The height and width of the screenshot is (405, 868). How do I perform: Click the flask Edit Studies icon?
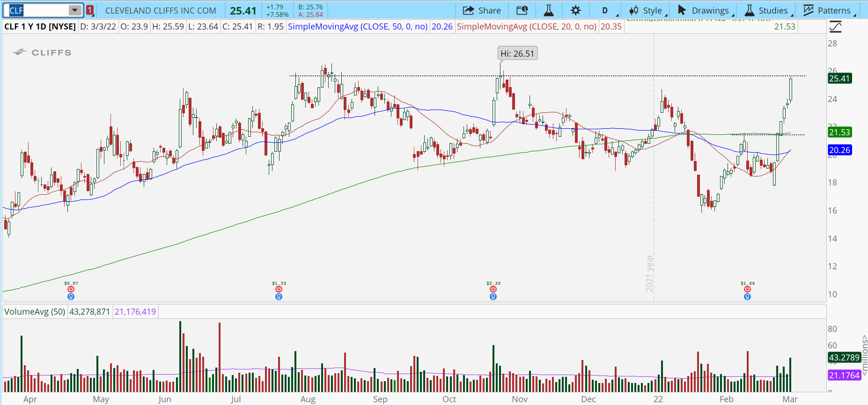point(549,10)
